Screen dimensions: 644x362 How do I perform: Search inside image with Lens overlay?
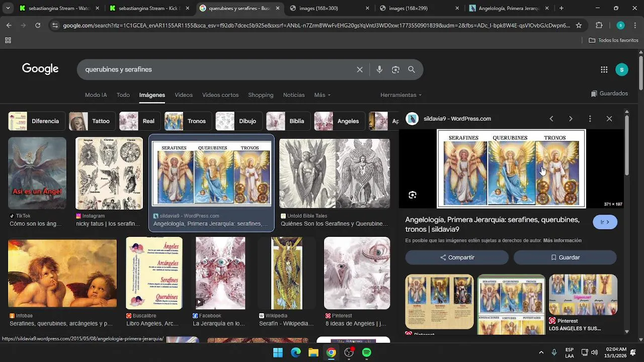pyautogui.click(x=413, y=195)
